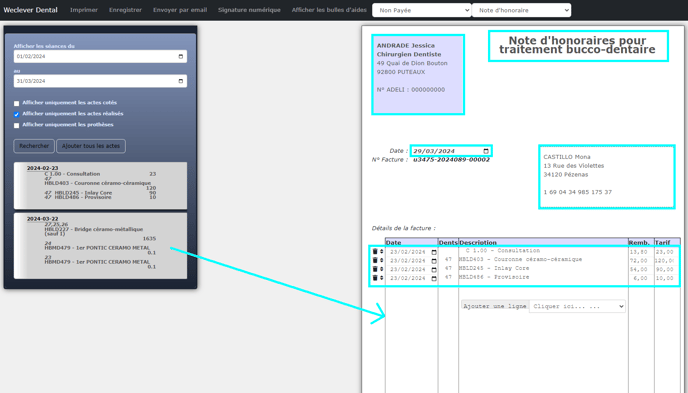Click the invoice number u3475-2024089-00002
Screen dimensions: 688x393
tap(452, 160)
